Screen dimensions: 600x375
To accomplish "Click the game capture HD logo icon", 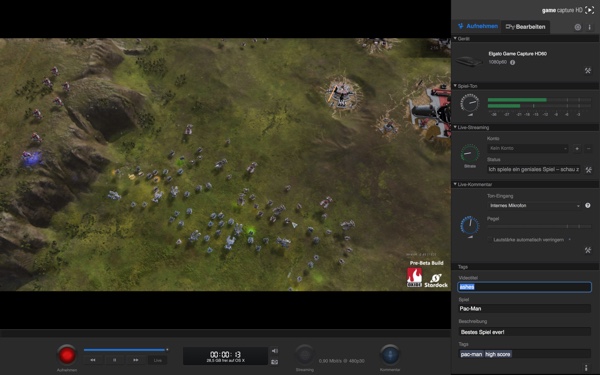I will click(x=589, y=10).
